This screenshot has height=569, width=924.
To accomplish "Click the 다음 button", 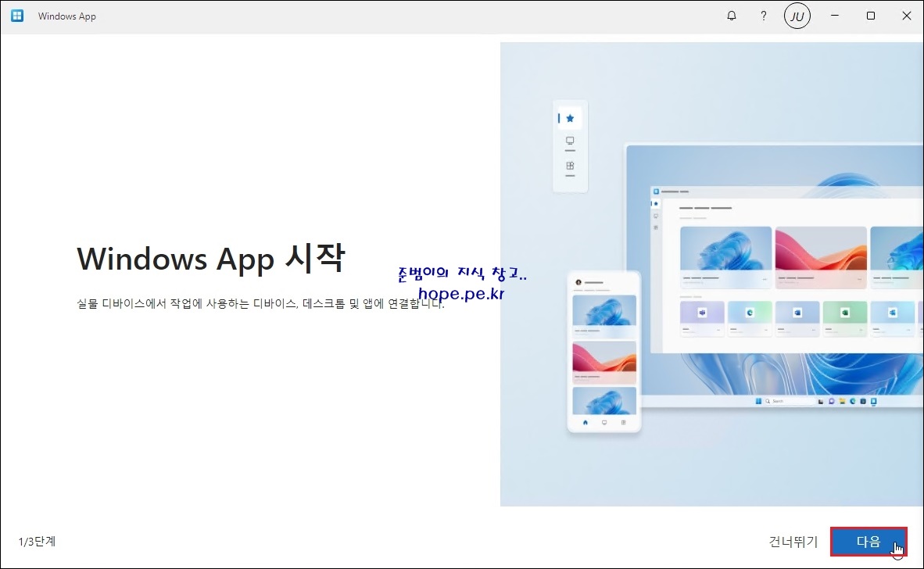I will pos(868,542).
